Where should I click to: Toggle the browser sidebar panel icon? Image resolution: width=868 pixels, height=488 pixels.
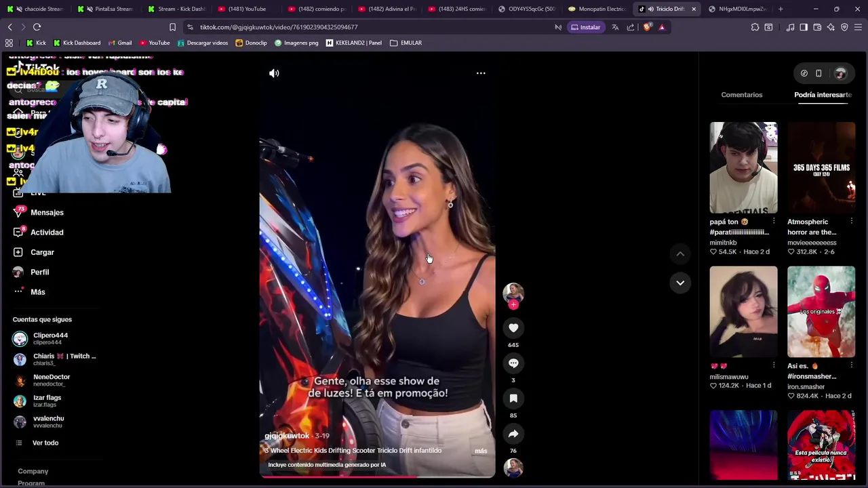tap(804, 27)
